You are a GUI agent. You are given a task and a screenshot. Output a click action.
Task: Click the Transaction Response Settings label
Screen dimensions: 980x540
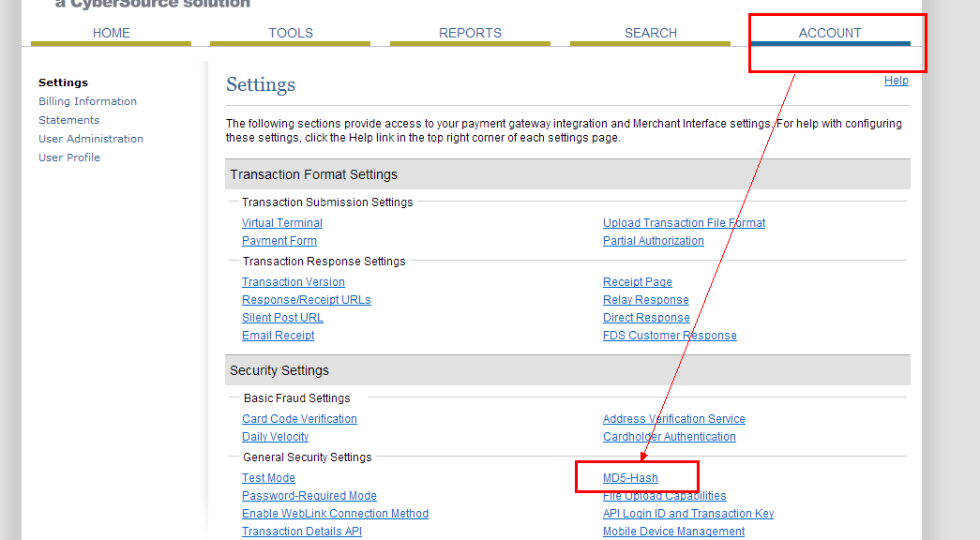[324, 262]
